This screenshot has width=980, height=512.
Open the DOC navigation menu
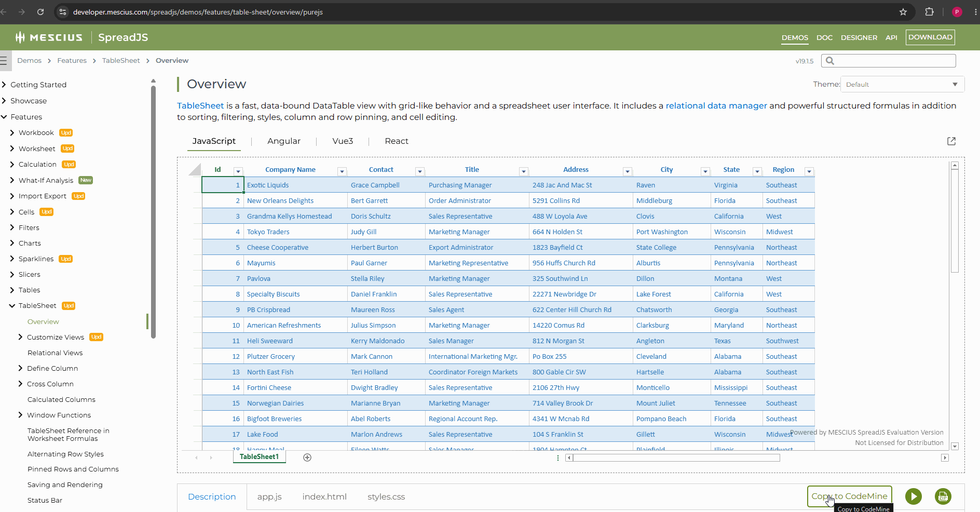click(x=824, y=38)
